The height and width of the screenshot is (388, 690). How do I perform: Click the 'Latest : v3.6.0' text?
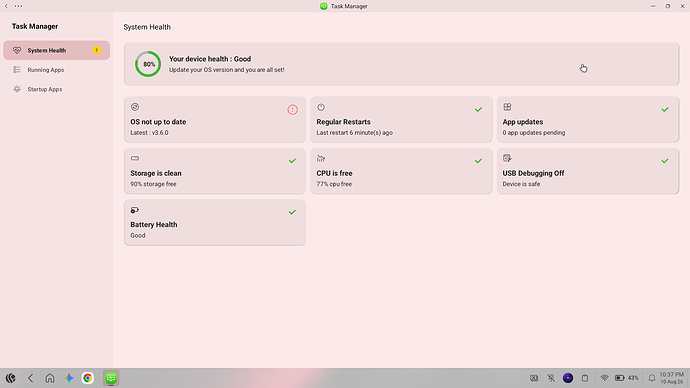149,132
